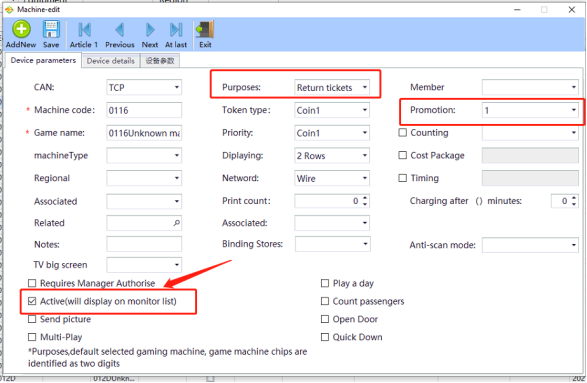
Task: Increase Print count with up arrow
Action: pos(365,197)
